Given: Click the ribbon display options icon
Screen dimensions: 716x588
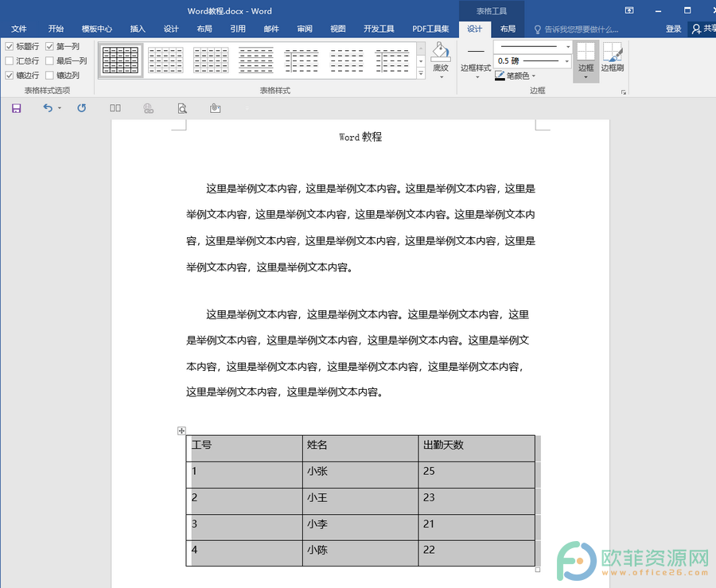Looking at the screenshot, I should pyautogui.click(x=629, y=10).
